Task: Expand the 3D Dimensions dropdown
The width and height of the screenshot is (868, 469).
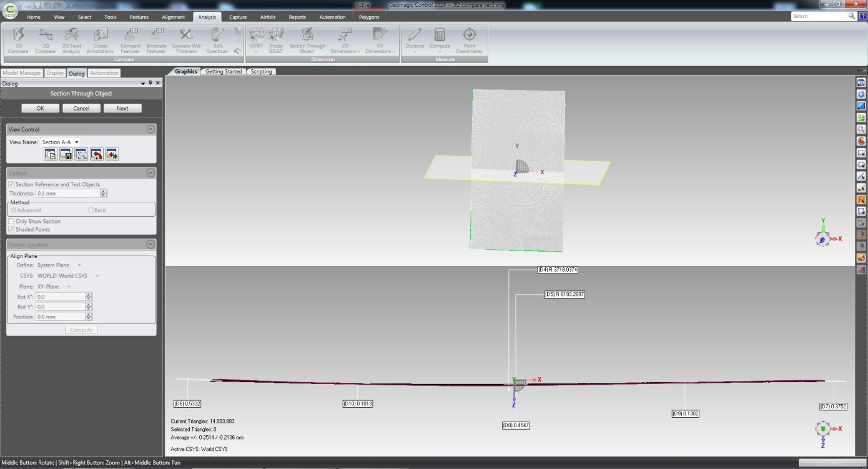Action: (379, 41)
